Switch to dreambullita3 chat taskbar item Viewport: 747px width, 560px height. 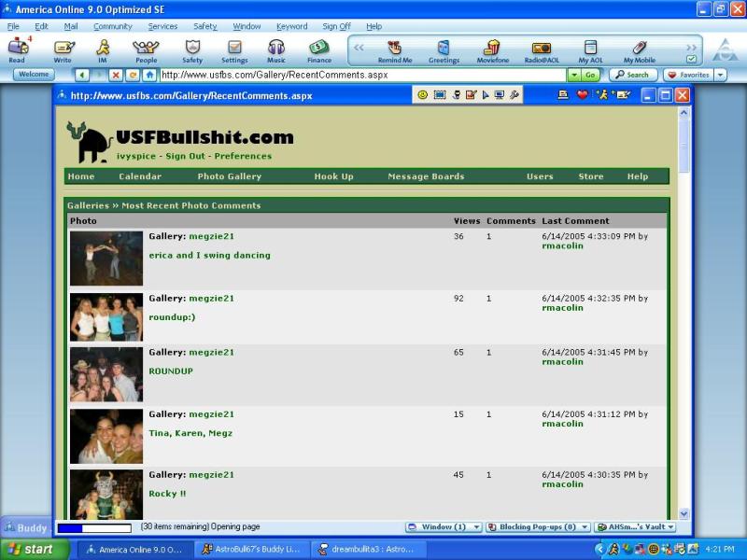click(x=367, y=549)
